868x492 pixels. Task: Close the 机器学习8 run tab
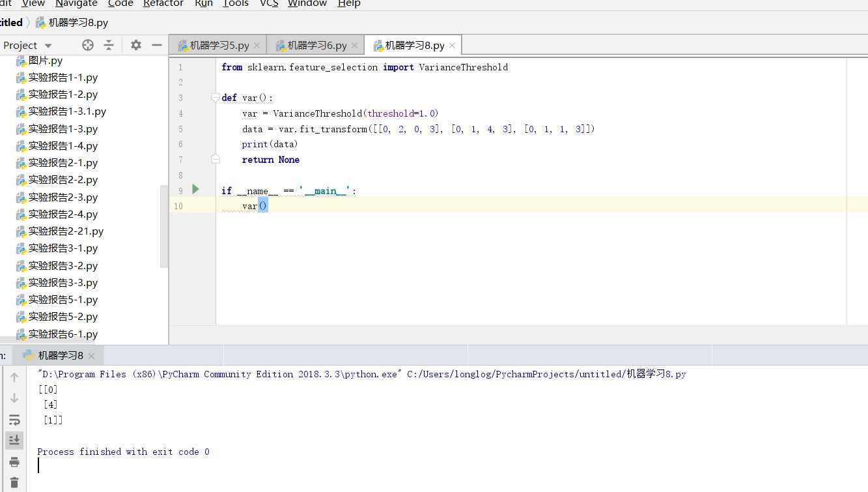91,356
